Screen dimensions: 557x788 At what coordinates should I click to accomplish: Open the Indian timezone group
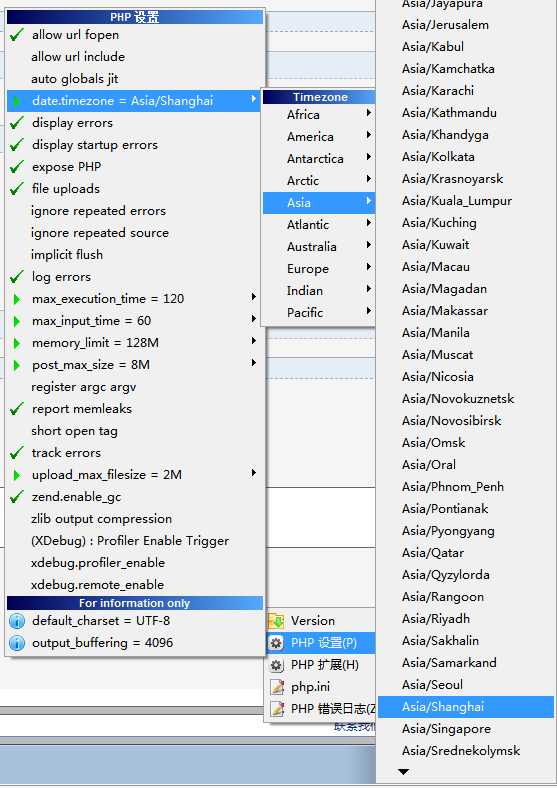319,291
